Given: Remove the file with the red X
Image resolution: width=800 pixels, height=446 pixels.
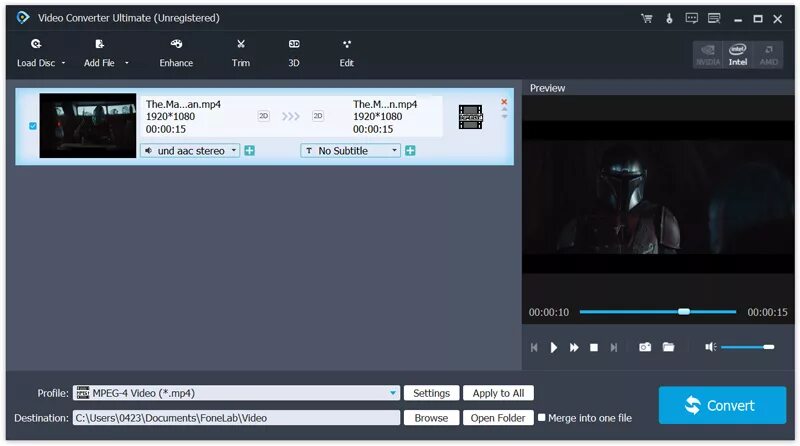Looking at the screenshot, I should [504, 102].
